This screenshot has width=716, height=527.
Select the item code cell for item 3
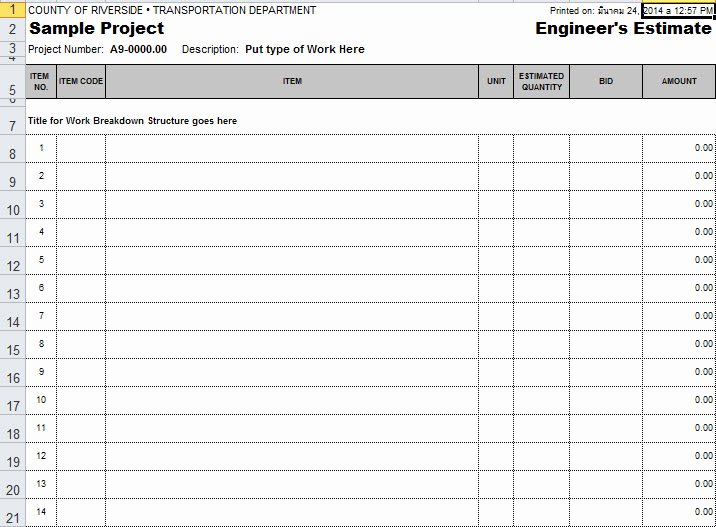81,205
